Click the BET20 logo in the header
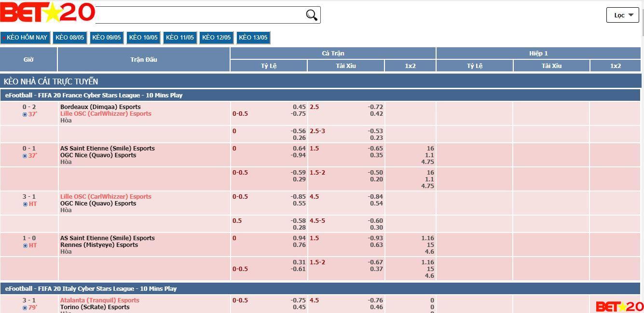The width and height of the screenshot is (644, 313). tap(47, 13)
